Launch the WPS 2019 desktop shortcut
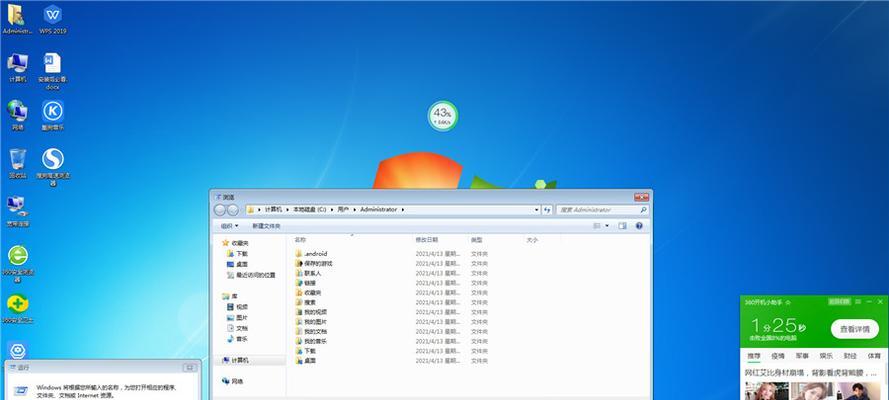This screenshot has width=889, height=400. [53, 19]
